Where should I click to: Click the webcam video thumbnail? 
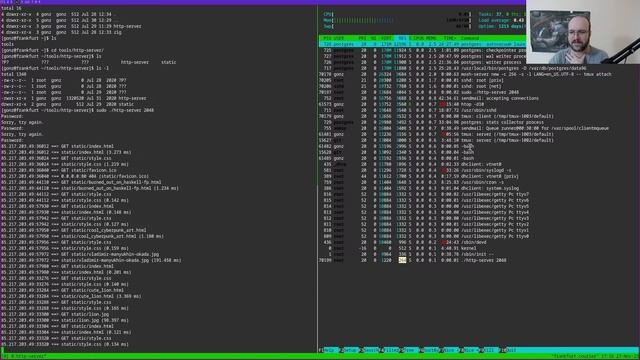point(583,32)
